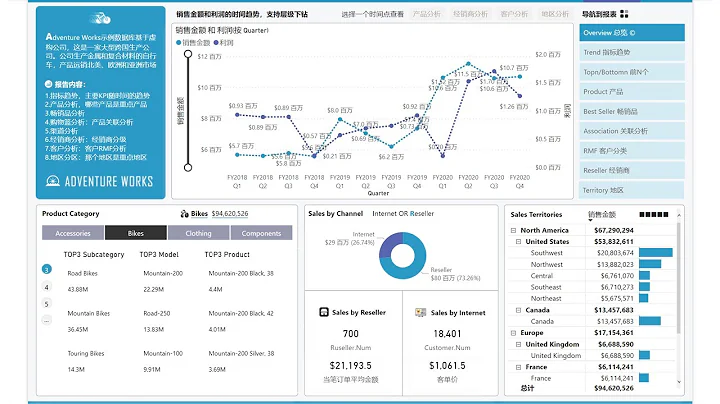Click Mountain Bikes subcategory entry
This screenshot has width=720, height=404.
point(89,313)
